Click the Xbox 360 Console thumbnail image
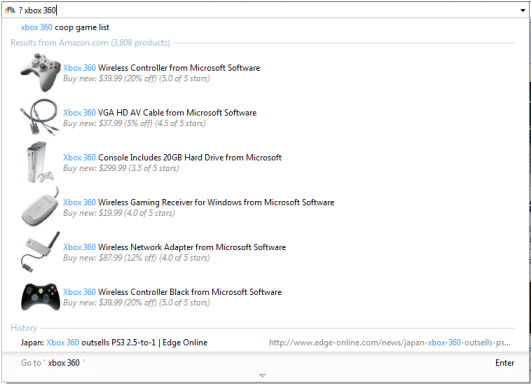Image resolution: width=531 pixels, height=386 pixels. point(40,162)
